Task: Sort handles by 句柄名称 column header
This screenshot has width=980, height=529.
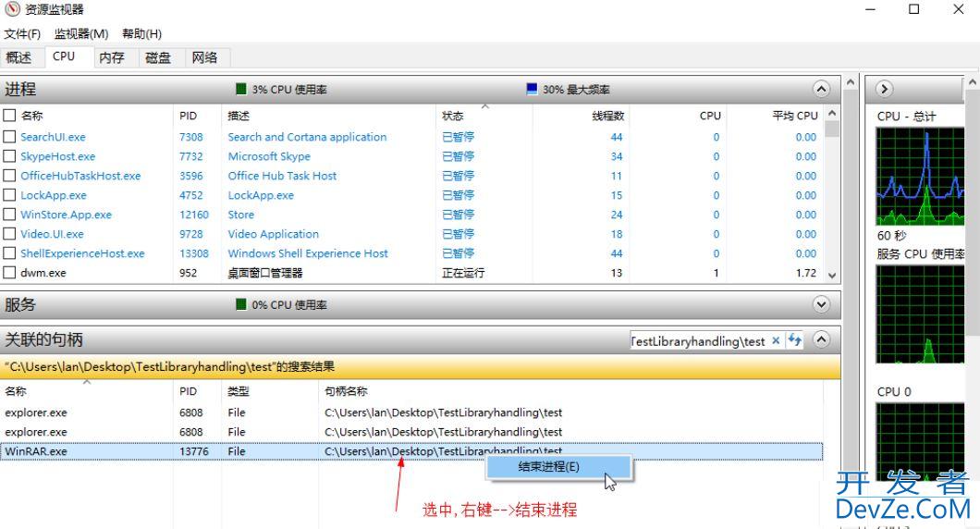Action: (x=347, y=391)
